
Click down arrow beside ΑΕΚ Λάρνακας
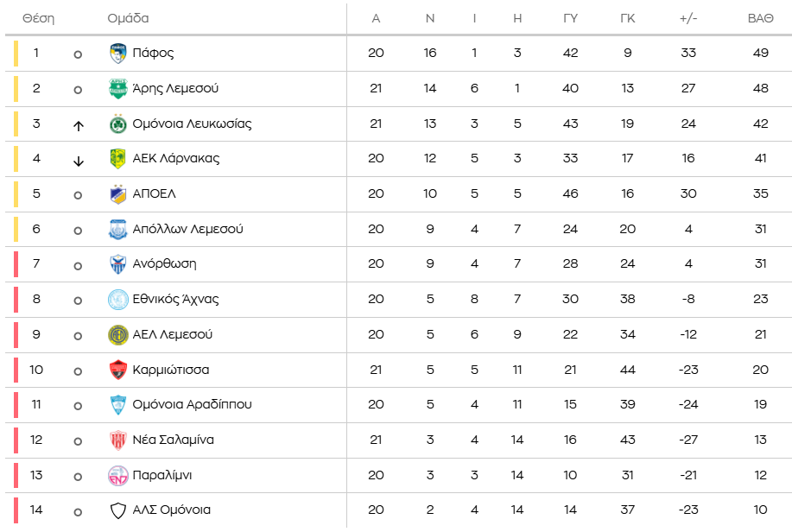click(78, 161)
